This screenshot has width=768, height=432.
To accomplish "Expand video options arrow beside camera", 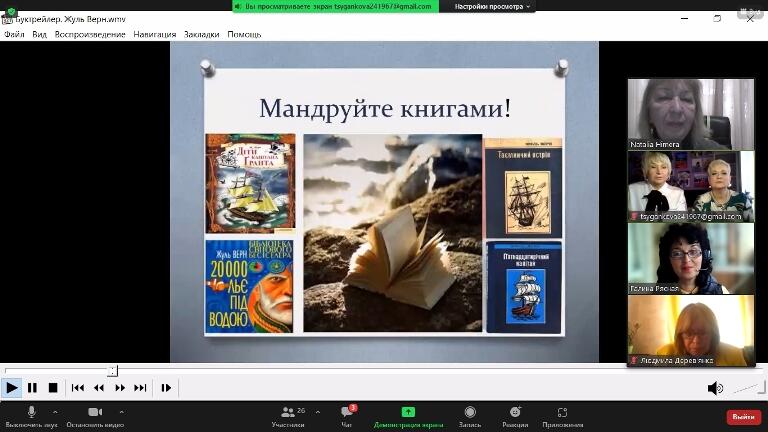I will point(121,412).
